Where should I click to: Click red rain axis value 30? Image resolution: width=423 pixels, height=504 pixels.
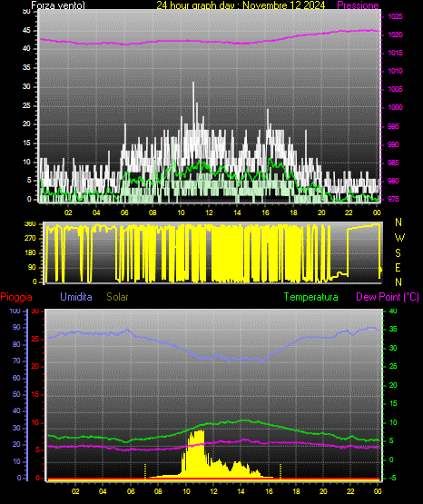click(x=35, y=311)
